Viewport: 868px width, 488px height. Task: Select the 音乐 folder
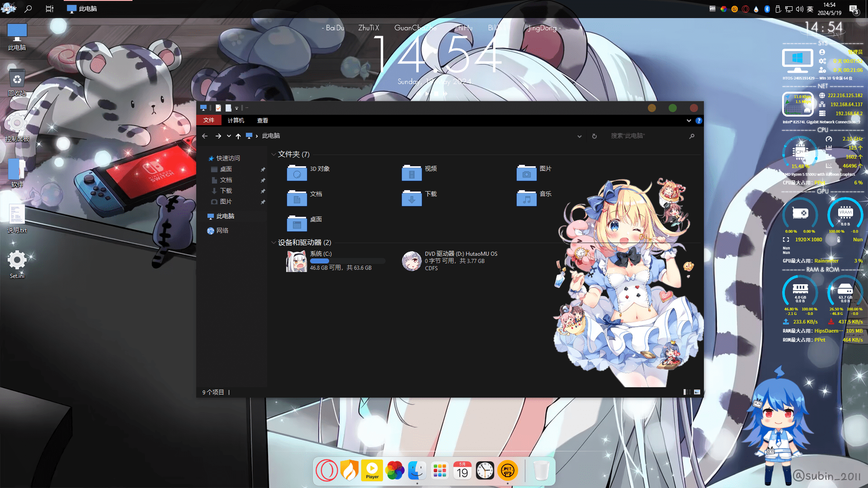coord(534,197)
